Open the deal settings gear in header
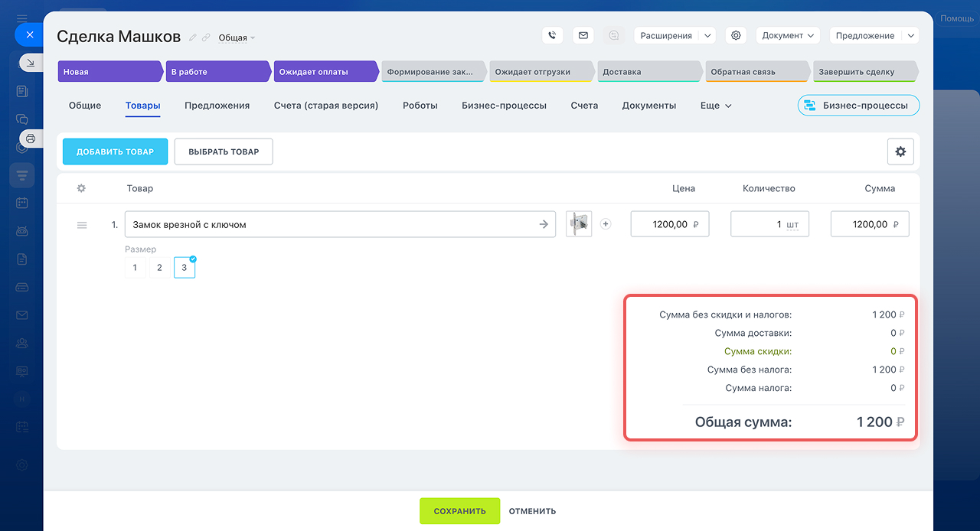Screen dimensions: 980x531 point(736,35)
